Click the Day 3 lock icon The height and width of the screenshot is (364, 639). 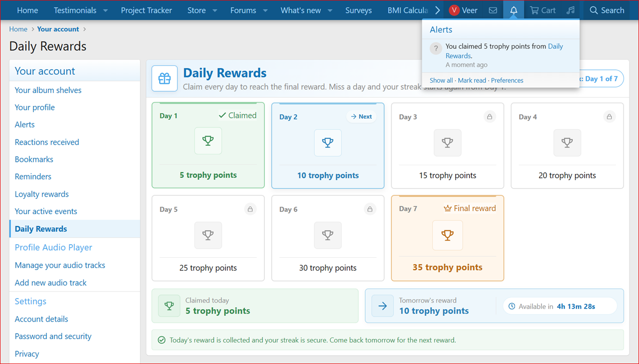[x=490, y=117]
